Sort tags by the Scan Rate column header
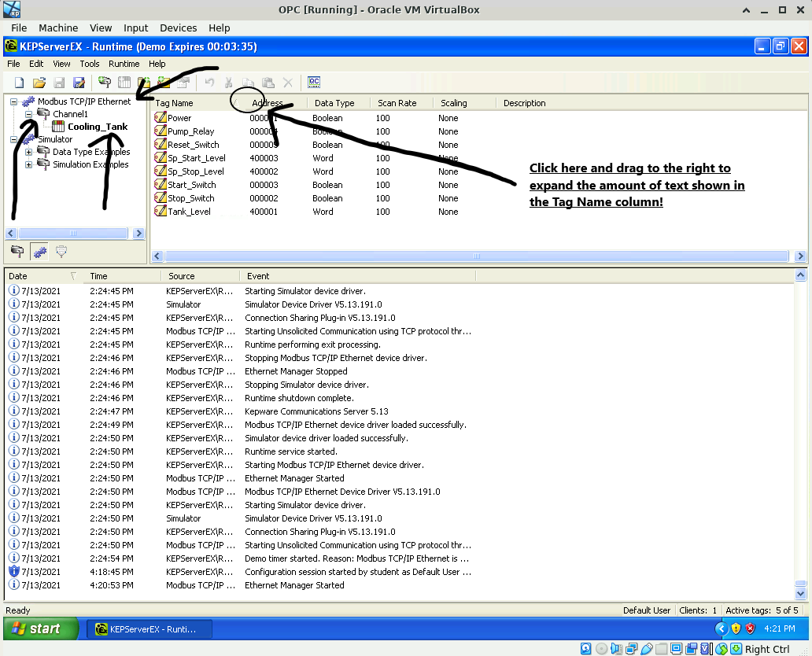The image size is (812, 656). pos(401,103)
